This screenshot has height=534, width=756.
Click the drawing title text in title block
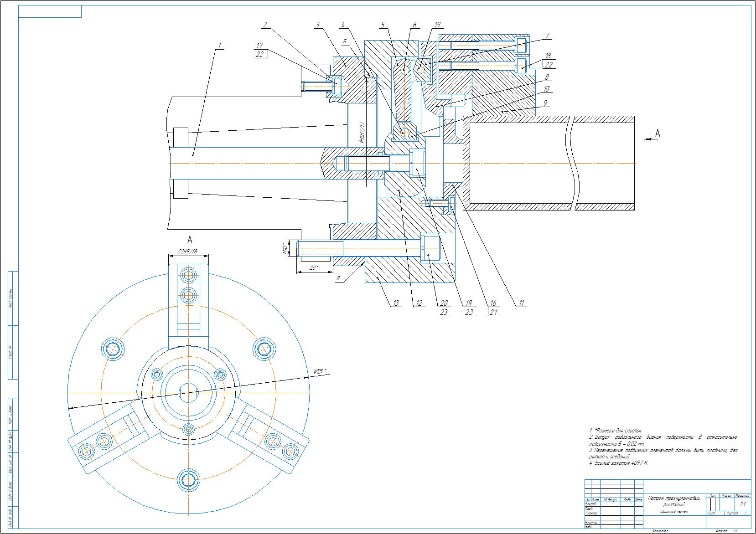tap(673, 502)
